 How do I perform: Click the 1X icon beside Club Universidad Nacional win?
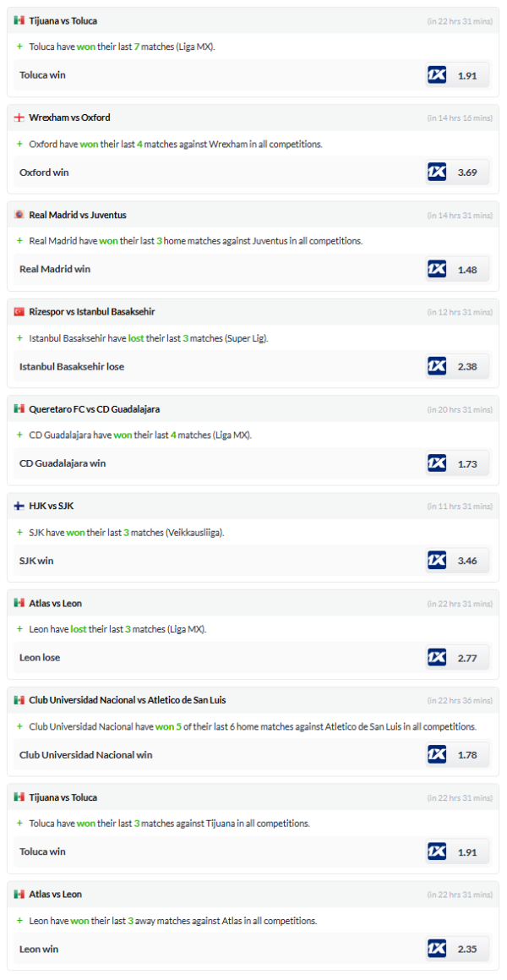(437, 754)
